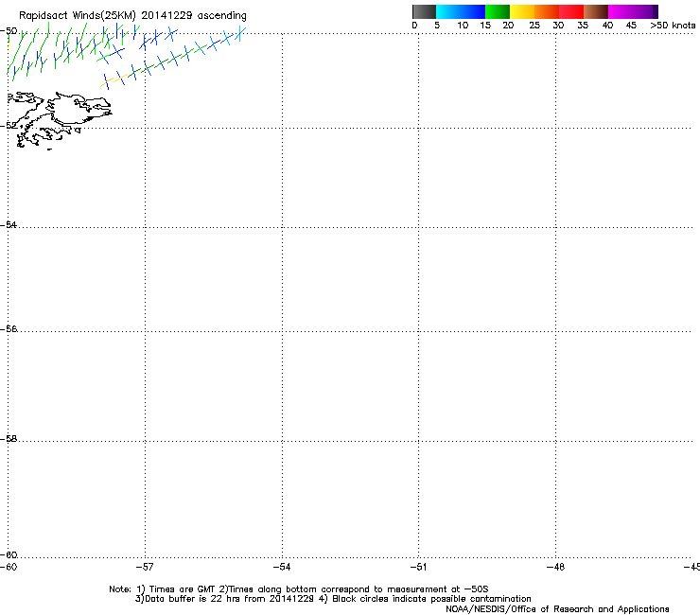Click the 'Times are GMT' note text
Image resolution: width=700 pixels, height=615 pixels.
(183, 589)
